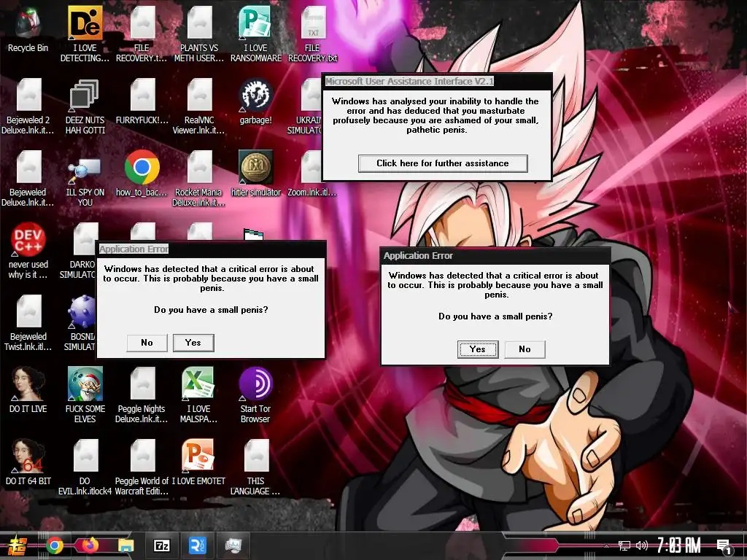
Task: Click the right Application Error title bar
Action: click(495, 256)
